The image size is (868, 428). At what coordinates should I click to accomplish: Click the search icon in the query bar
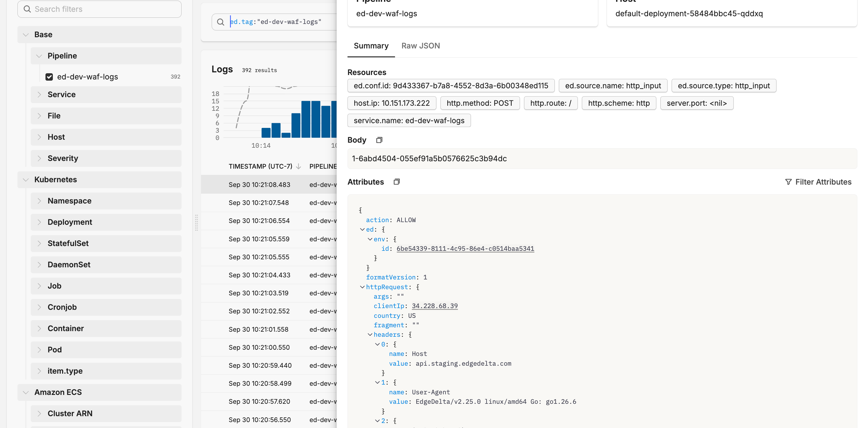(x=220, y=22)
